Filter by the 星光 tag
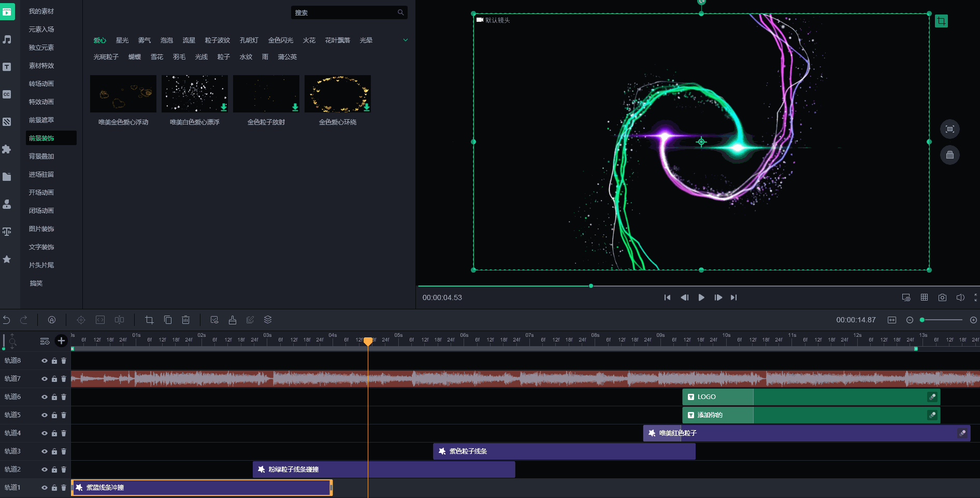This screenshot has width=980, height=498. [122, 40]
